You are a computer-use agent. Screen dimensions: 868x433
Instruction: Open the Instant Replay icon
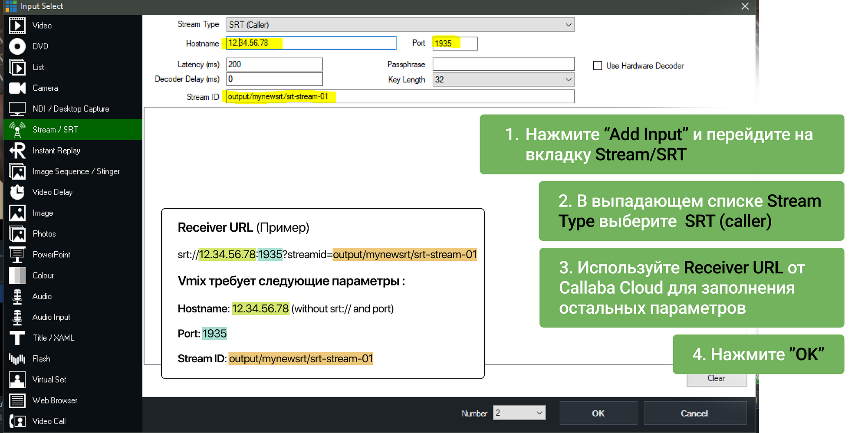click(x=17, y=151)
